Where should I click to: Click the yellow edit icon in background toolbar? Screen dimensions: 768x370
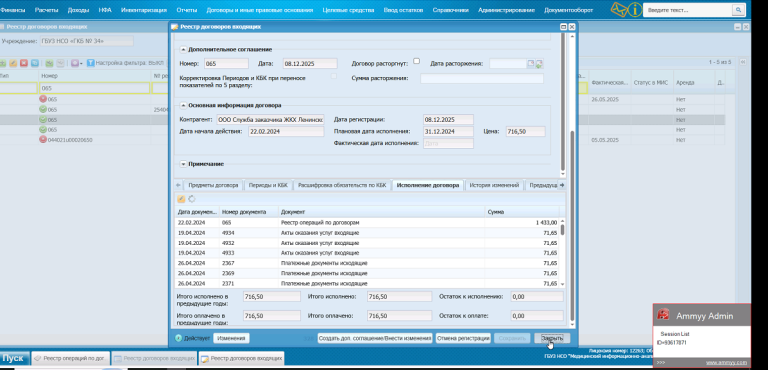tap(13, 63)
